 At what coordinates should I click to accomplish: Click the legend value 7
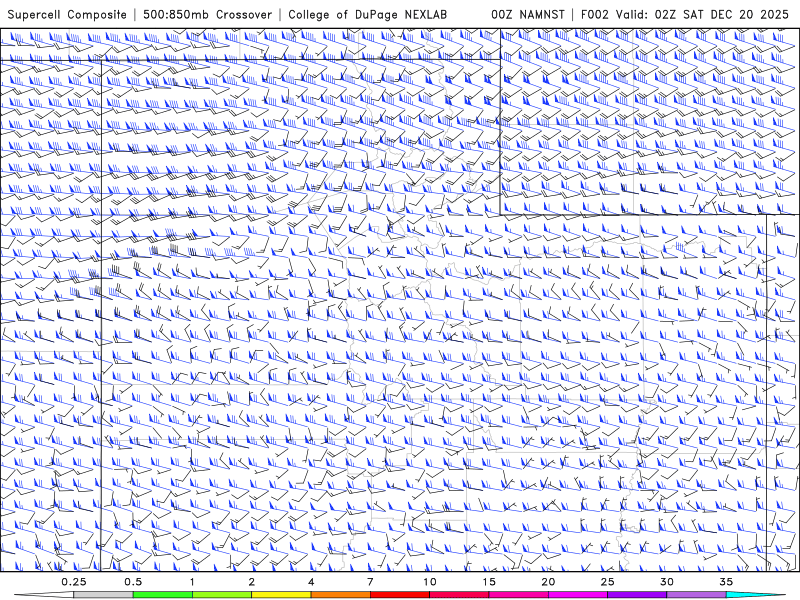[x=370, y=582]
